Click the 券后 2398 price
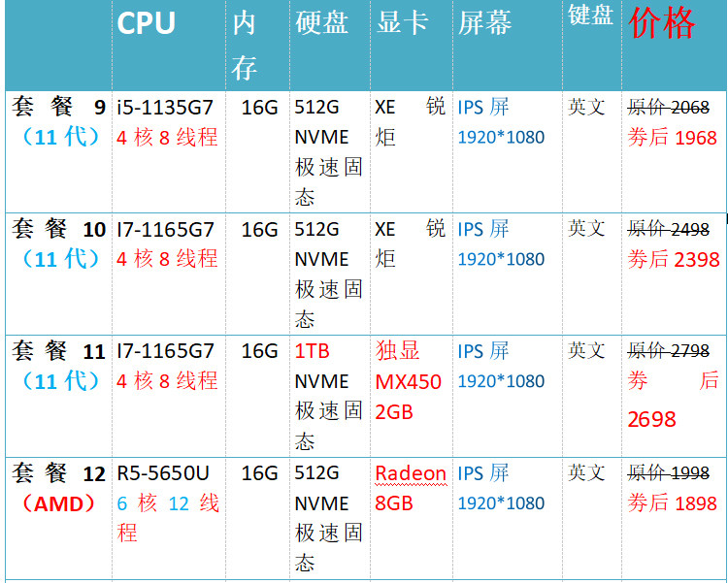The height and width of the screenshot is (583, 728). coord(674,259)
